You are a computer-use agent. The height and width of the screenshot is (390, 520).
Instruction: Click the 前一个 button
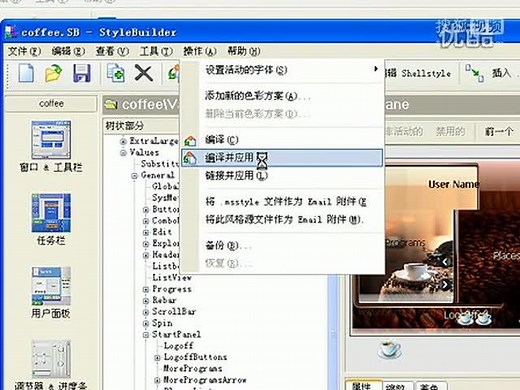coord(498,131)
